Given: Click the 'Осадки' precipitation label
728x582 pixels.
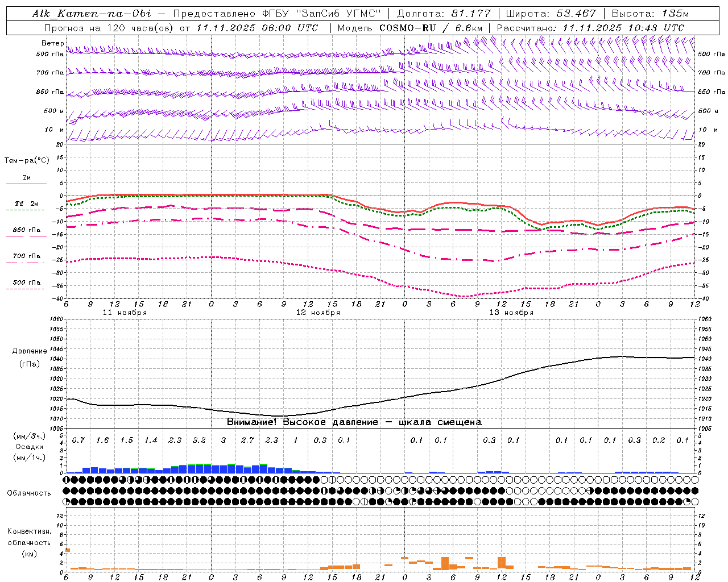Looking at the screenshot, I should coord(30,447).
